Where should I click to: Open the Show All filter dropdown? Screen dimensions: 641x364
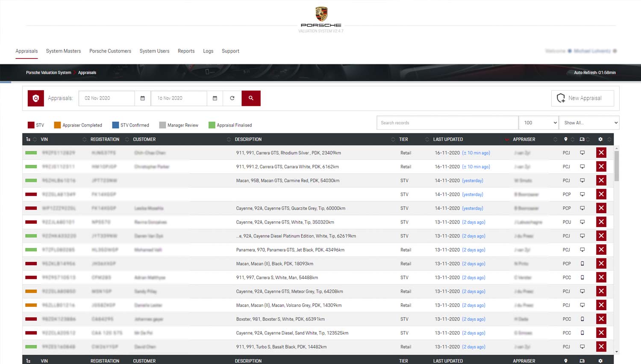(x=589, y=123)
